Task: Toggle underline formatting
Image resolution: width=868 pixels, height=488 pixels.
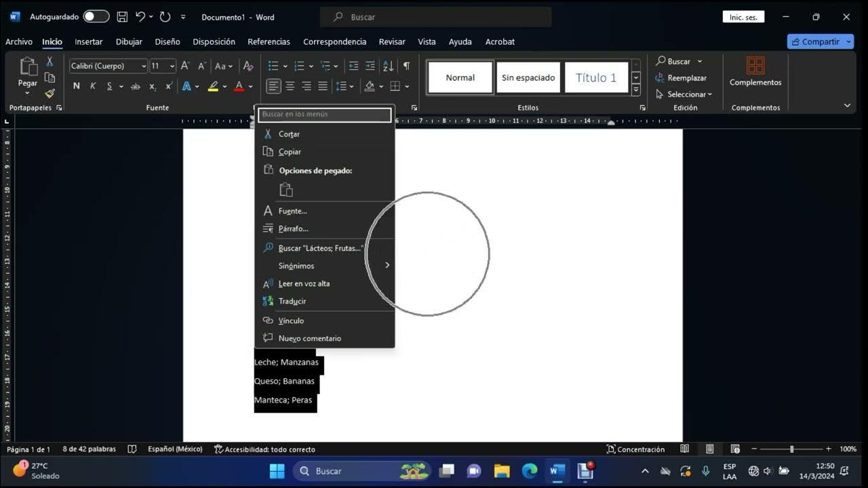Action: pyautogui.click(x=109, y=86)
